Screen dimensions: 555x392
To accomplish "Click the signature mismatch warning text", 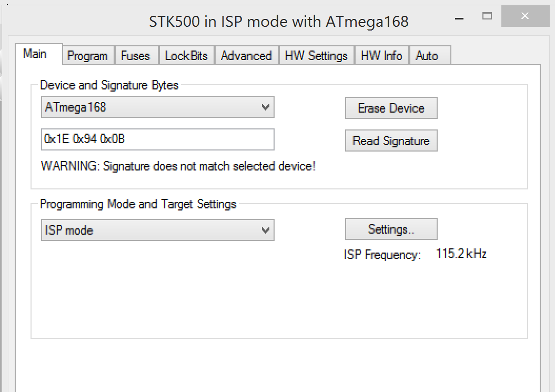I will click(178, 167).
